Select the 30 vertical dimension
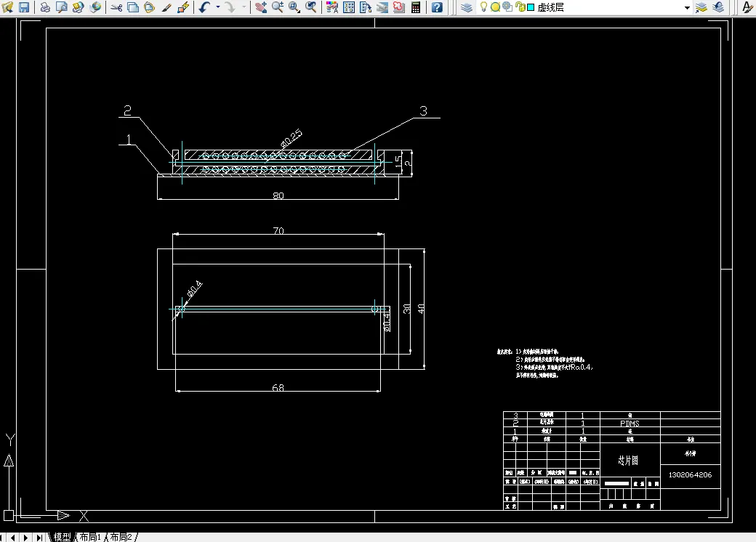 click(407, 309)
